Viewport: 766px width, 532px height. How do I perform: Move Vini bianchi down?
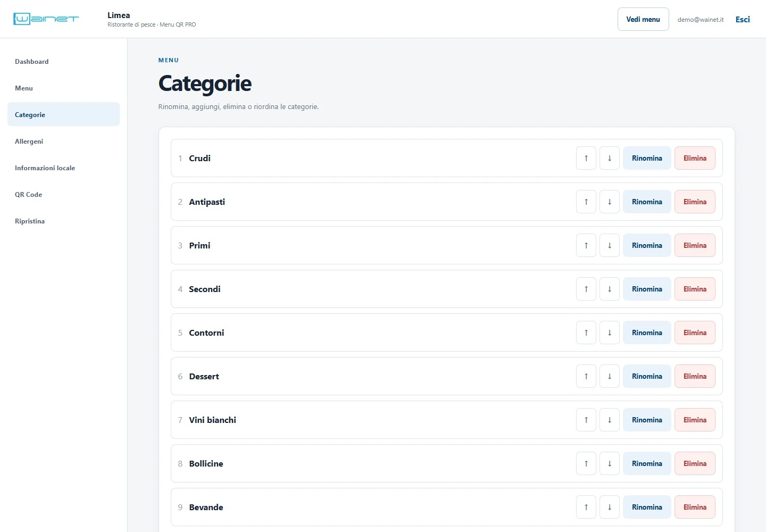point(610,420)
